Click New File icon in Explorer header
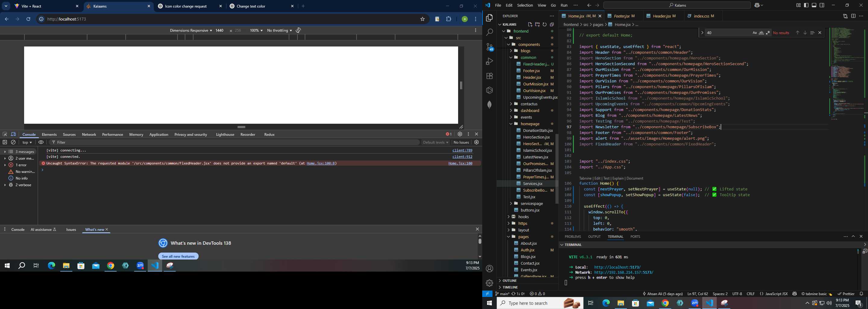The height and width of the screenshot is (309, 868). tap(530, 24)
